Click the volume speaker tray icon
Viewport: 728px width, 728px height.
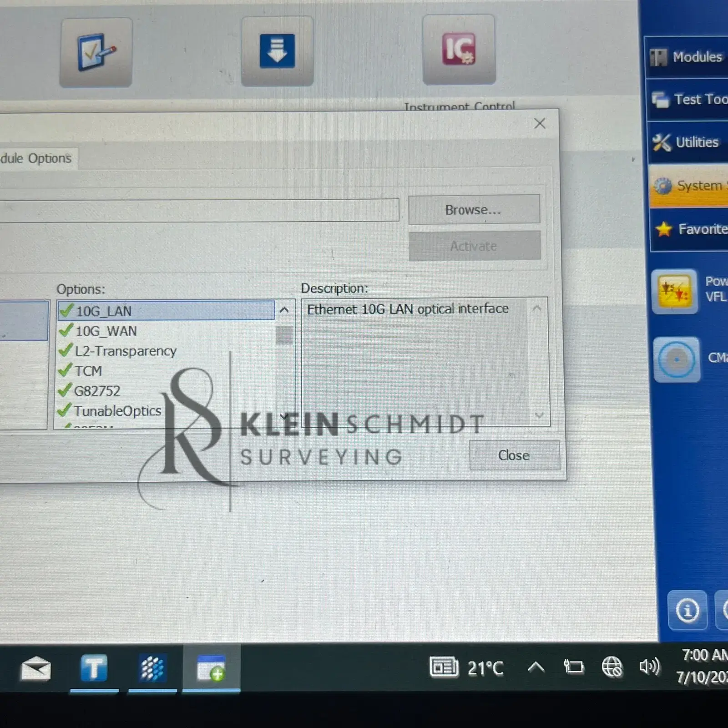coord(649,667)
